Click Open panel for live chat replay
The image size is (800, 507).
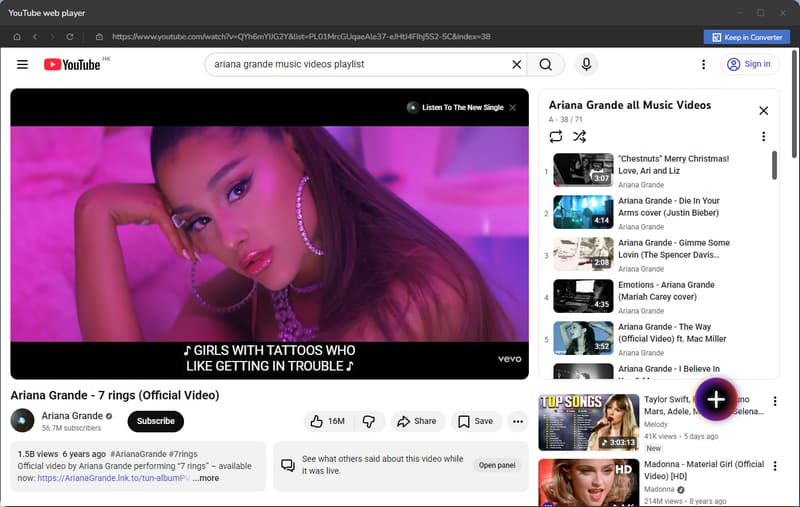497,465
